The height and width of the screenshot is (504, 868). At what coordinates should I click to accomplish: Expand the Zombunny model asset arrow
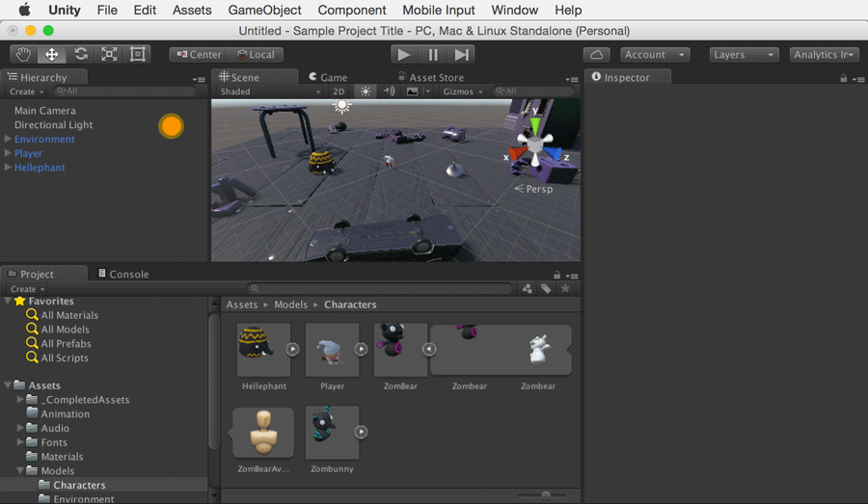click(x=361, y=432)
